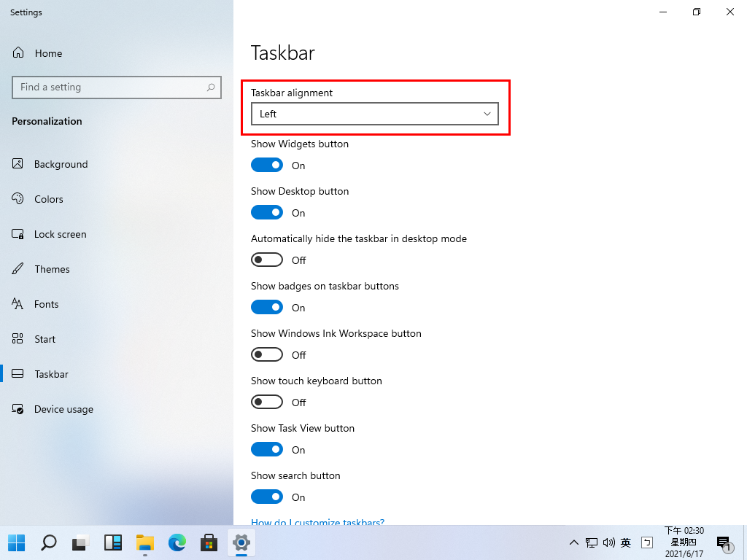Open the Taskbar alignment dropdown
This screenshot has width=747, height=560.
point(374,114)
